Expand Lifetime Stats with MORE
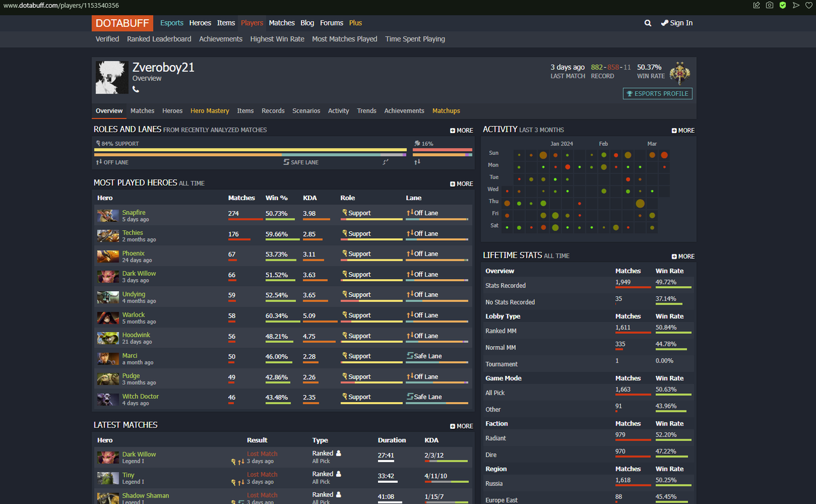The height and width of the screenshot is (504, 816). coord(683,256)
